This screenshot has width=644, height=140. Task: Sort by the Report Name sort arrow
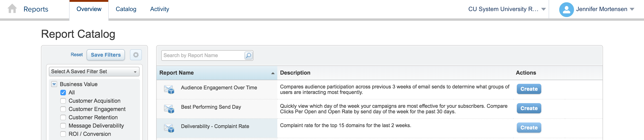(273, 73)
